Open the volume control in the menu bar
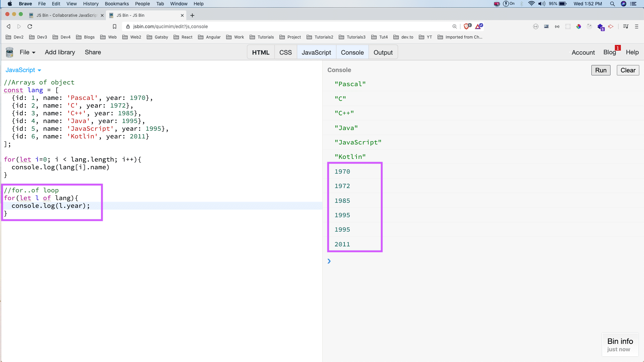The height and width of the screenshot is (362, 644). 541,4
